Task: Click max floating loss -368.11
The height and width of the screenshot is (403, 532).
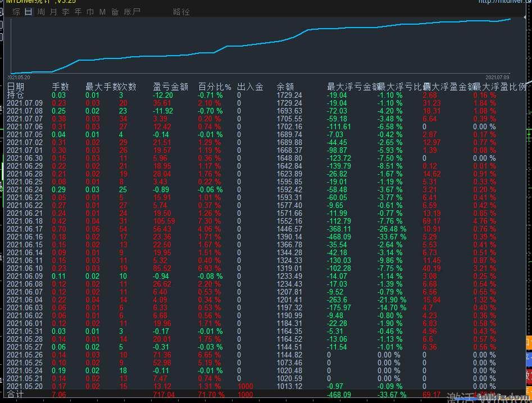Action: click(x=339, y=229)
